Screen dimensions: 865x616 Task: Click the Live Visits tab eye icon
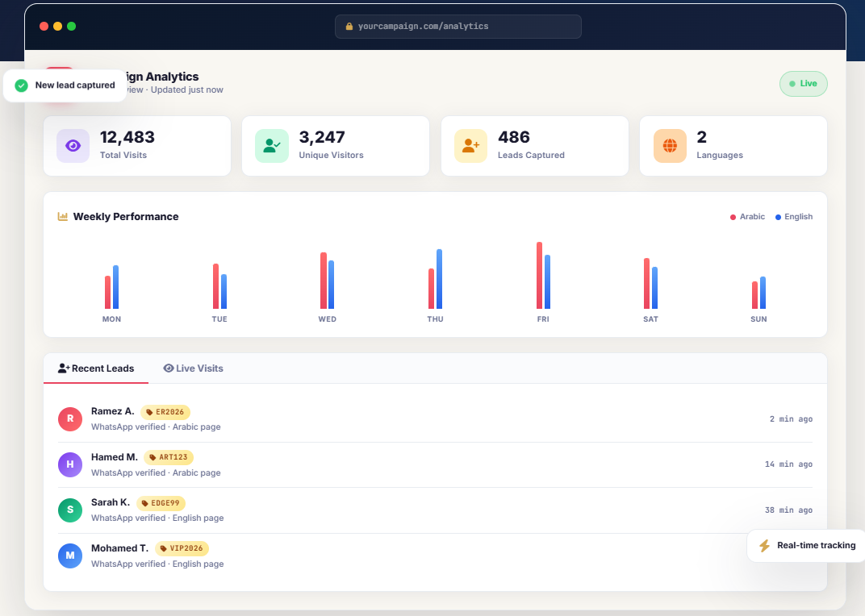point(169,368)
